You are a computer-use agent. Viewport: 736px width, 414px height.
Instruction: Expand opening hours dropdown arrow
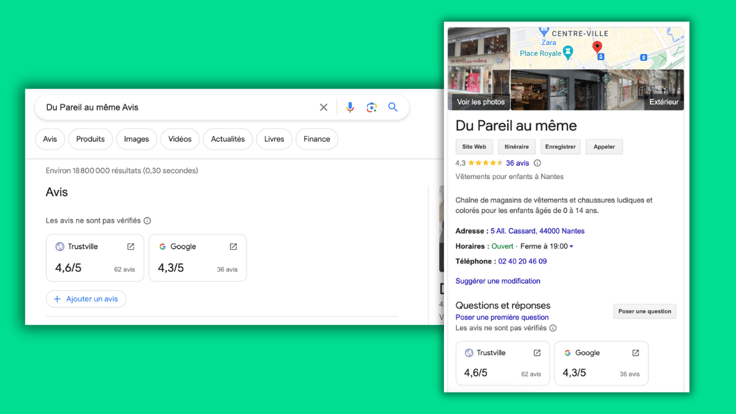[x=571, y=246]
